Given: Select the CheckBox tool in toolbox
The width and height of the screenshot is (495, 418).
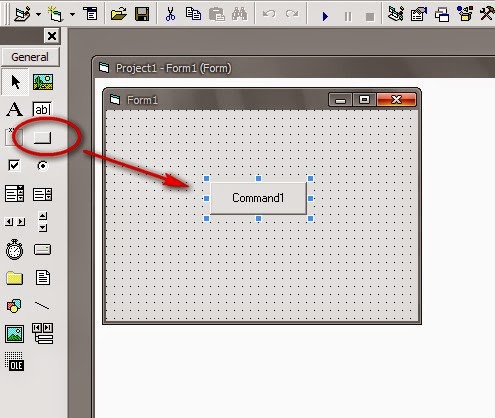Looking at the screenshot, I should click(14, 165).
